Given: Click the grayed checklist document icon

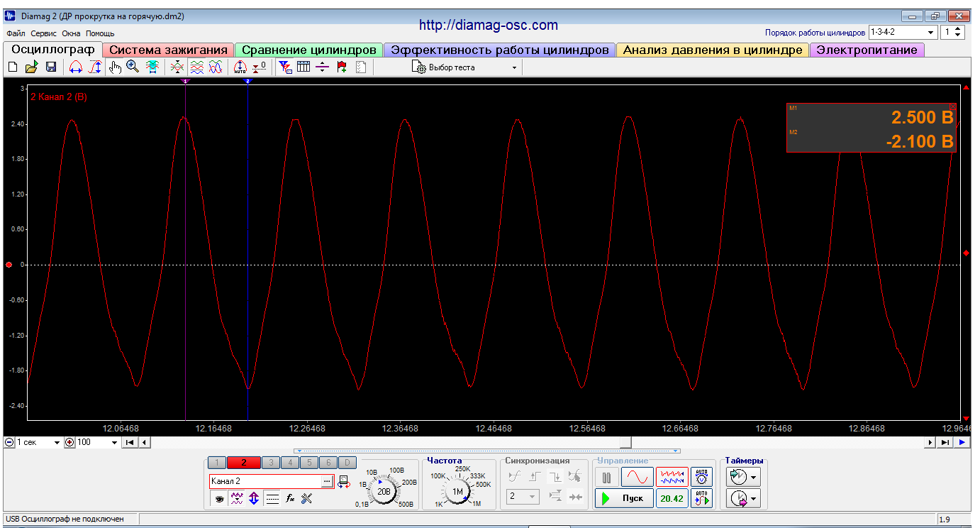Looking at the screenshot, I should (361, 67).
